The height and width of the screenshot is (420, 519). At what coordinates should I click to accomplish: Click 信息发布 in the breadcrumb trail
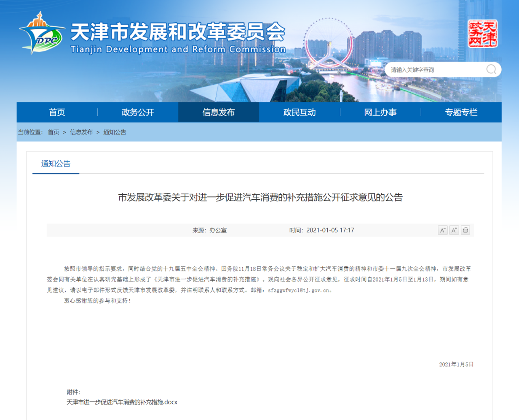(x=81, y=132)
